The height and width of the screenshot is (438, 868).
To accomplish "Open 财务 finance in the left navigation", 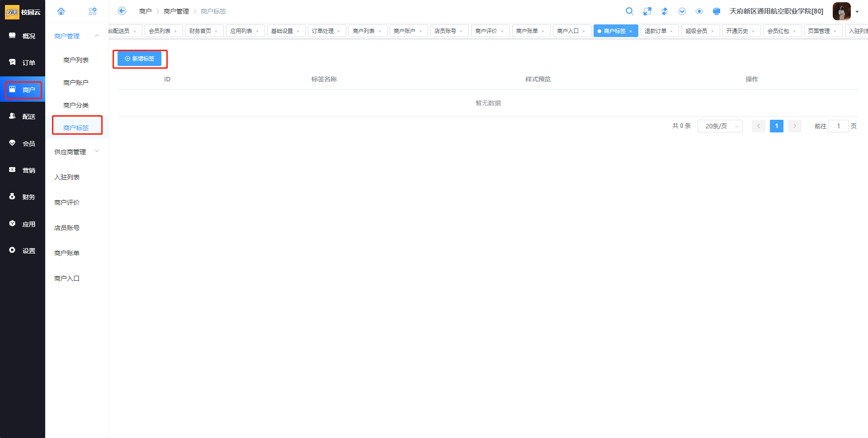I will 23,197.
